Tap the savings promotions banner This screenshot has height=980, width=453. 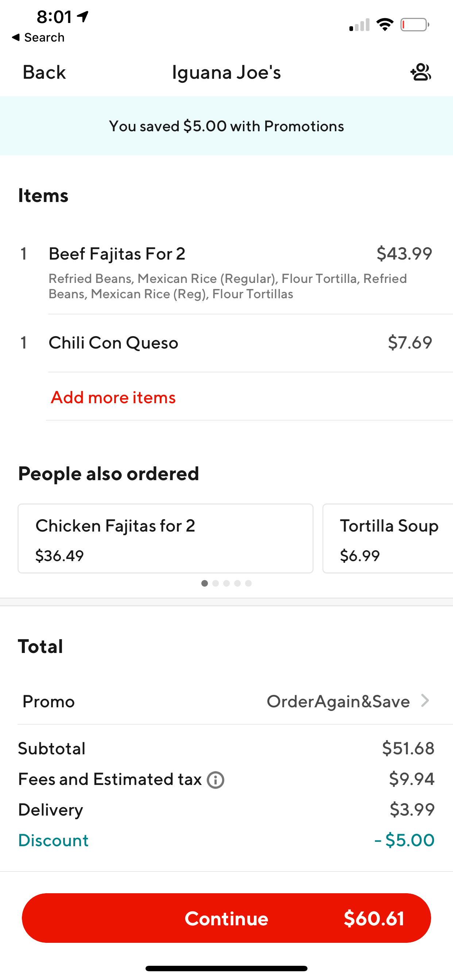coord(226,126)
